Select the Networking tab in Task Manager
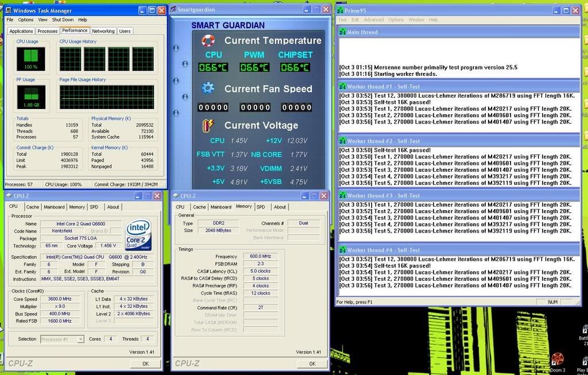The width and height of the screenshot is (588, 375). (x=103, y=31)
